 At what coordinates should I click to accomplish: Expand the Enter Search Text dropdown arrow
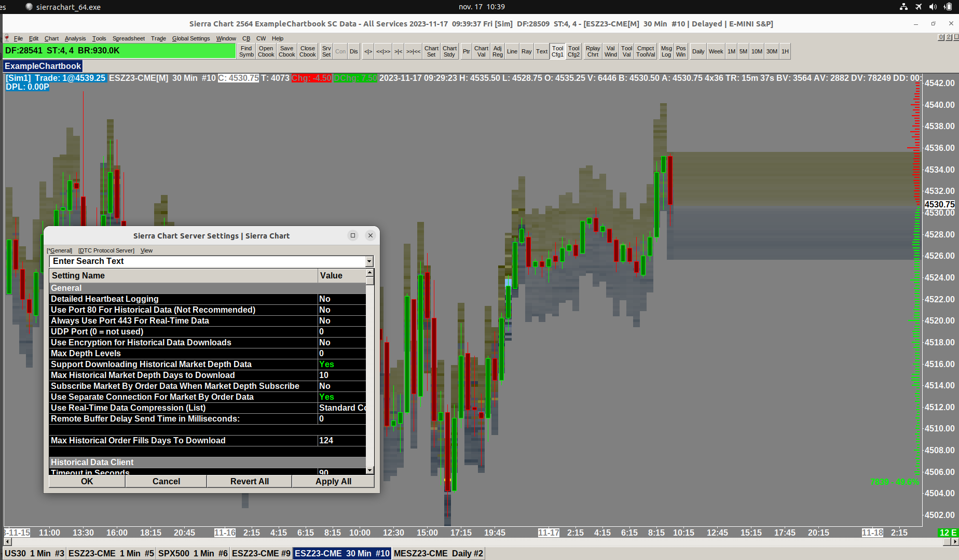tap(369, 261)
